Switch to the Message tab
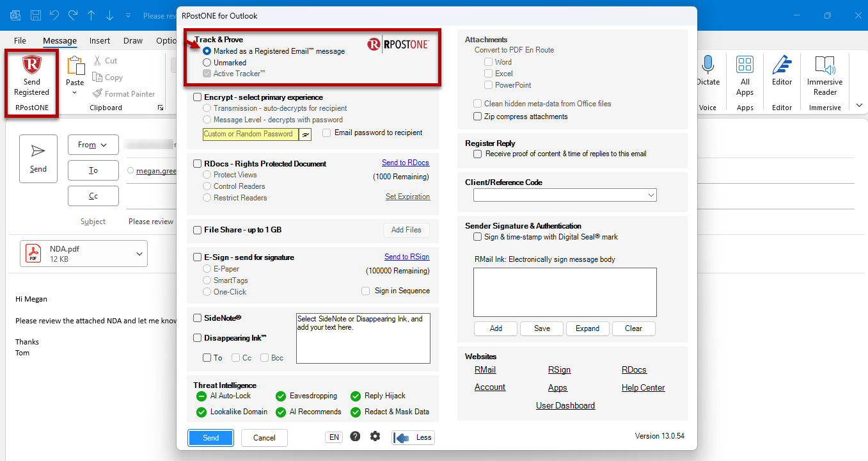 pyautogui.click(x=59, y=40)
